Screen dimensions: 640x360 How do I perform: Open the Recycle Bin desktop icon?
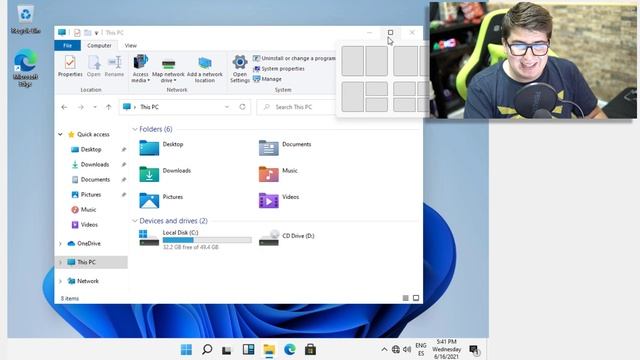pyautogui.click(x=25, y=20)
